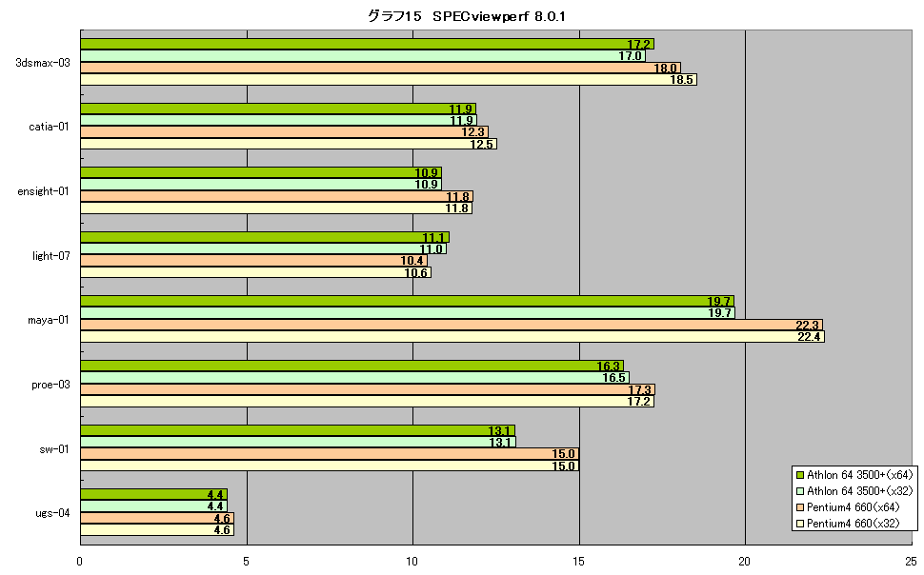Viewport: 924px width, 575px height.
Task: Select orange Pentium4 x64 bar for ensight-01
Action: point(276,196)
